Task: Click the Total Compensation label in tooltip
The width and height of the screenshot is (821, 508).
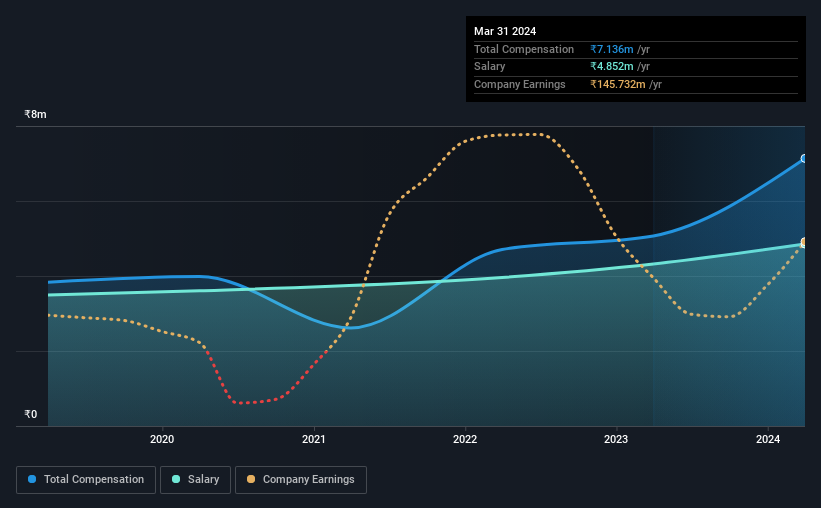Action: point(524,49)
